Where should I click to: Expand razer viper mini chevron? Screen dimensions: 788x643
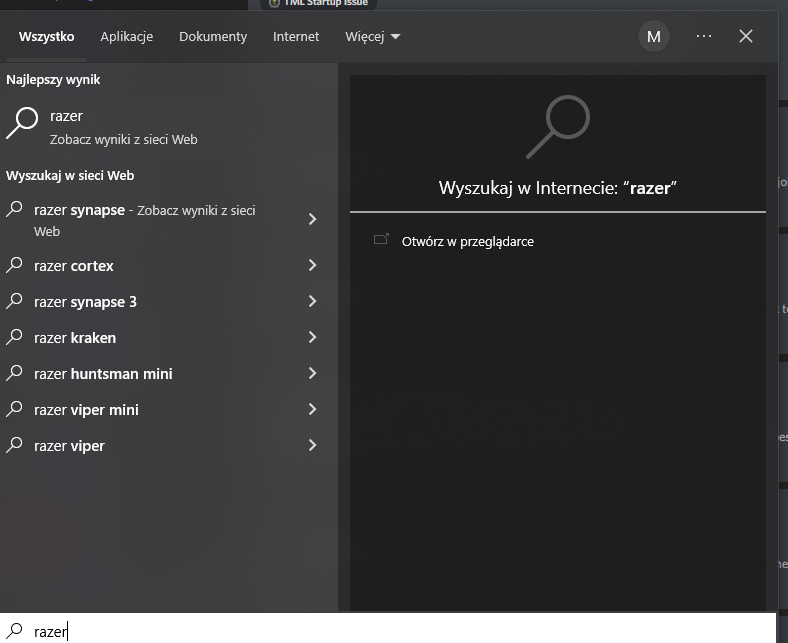pos(312,409)
